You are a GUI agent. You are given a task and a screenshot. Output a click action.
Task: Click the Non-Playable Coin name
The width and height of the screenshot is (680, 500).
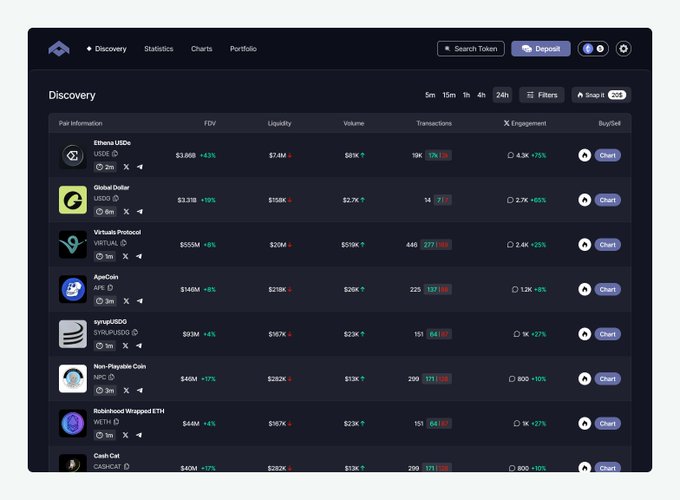120,366
